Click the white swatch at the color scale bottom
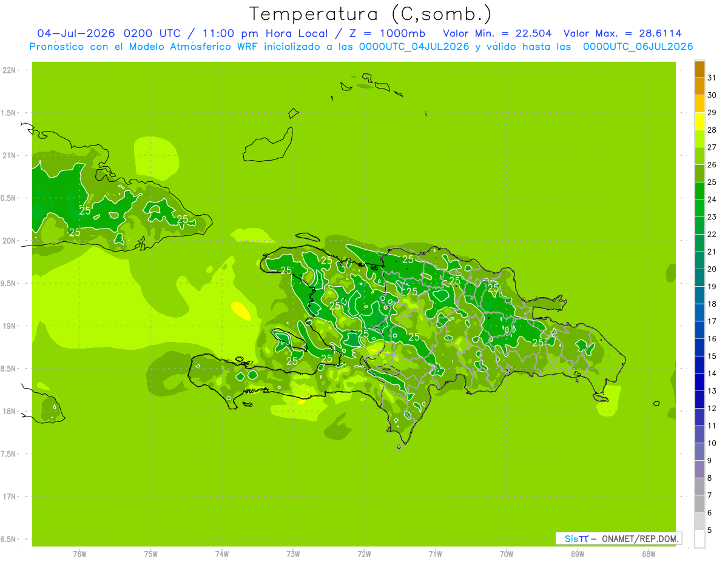 [x=699, y=538]
